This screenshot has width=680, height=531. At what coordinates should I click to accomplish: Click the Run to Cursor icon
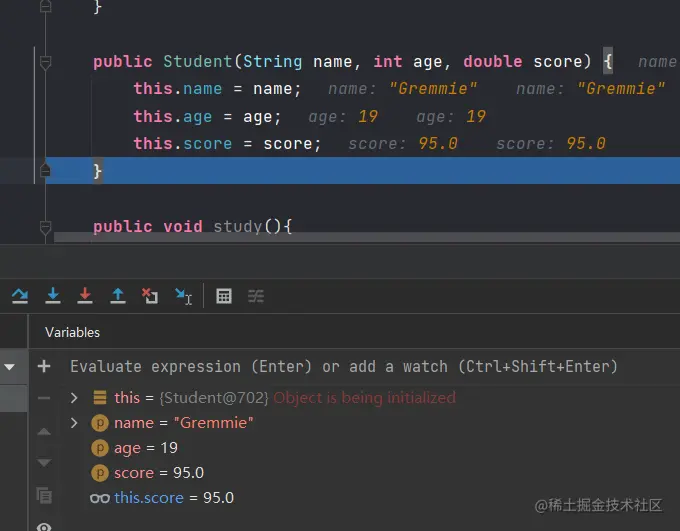pos(183,296)
